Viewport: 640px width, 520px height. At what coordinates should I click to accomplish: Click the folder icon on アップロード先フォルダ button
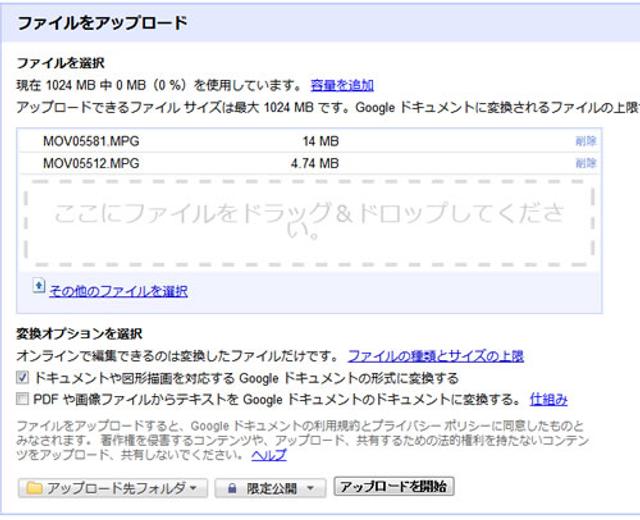point(34,488)
